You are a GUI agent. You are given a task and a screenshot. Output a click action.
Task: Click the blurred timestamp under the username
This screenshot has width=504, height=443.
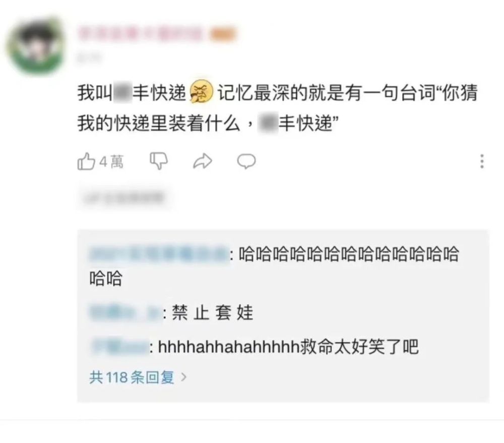pos(89,58)
